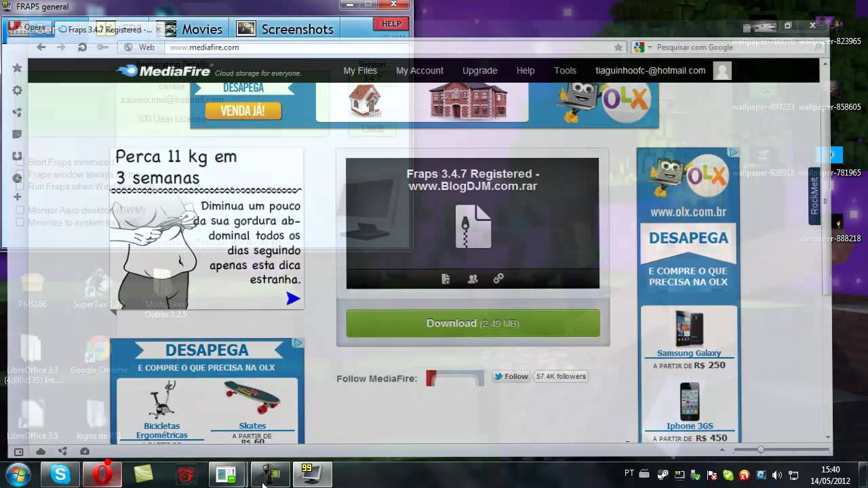The width and height of the screenshot is (868, 488).
Task: Click the Skates item in OLX ad
Action: [252, 426]
